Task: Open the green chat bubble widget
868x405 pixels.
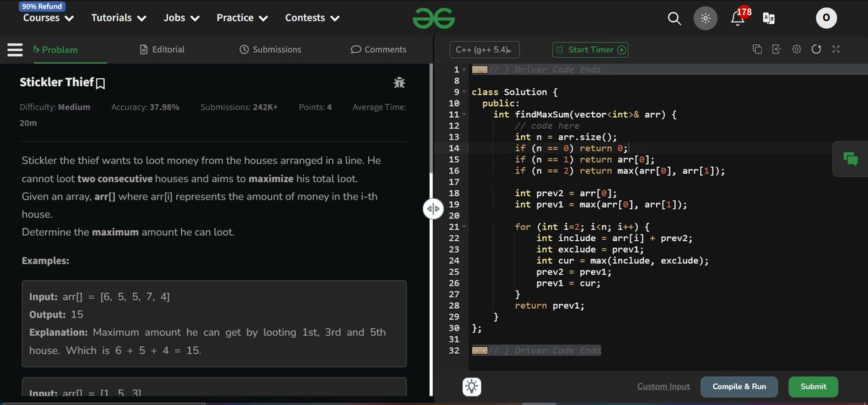Action: (x=850, y=159)
